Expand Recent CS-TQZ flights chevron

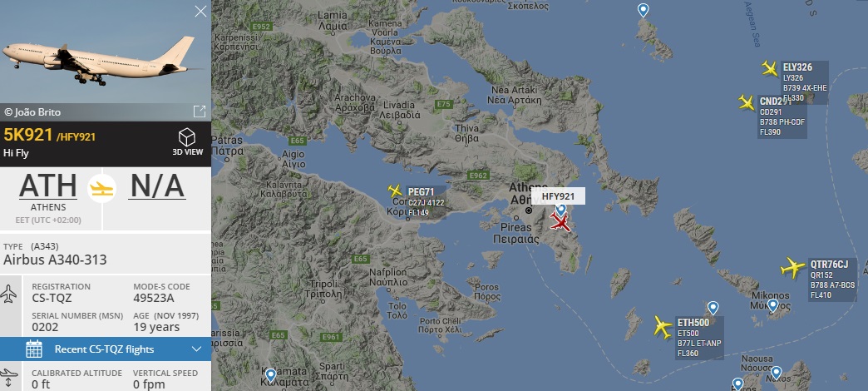coord(196,349)
